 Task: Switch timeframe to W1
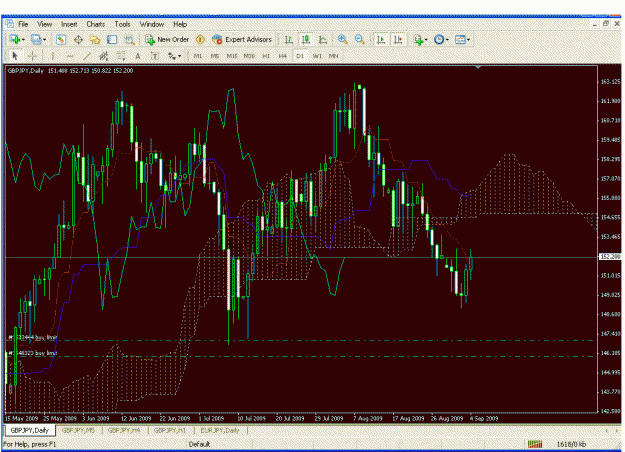(x=317, y=56)
